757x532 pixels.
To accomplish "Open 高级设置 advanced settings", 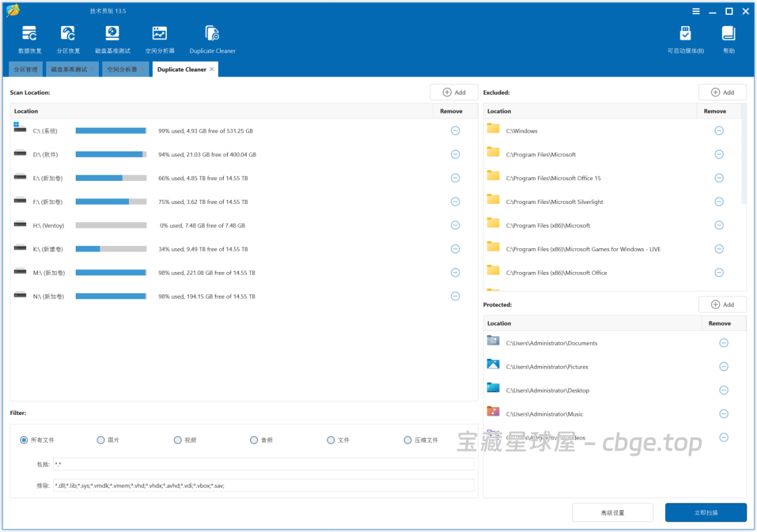I will [613, 512].
